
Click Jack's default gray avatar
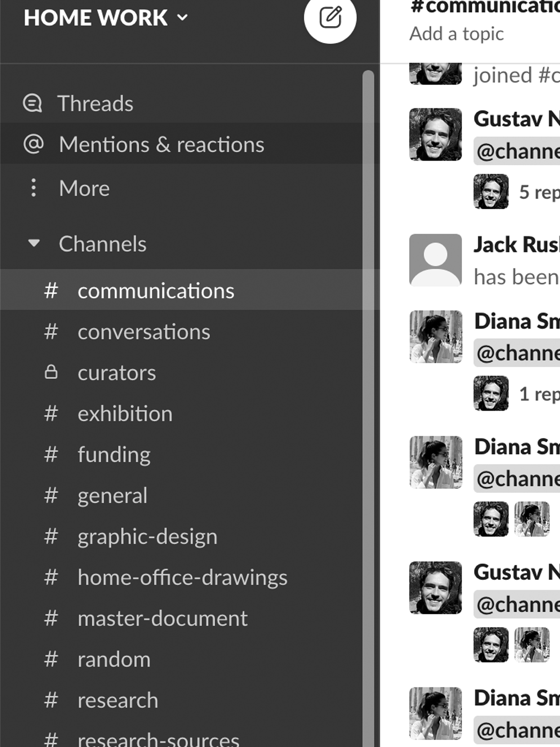[435, 260]
